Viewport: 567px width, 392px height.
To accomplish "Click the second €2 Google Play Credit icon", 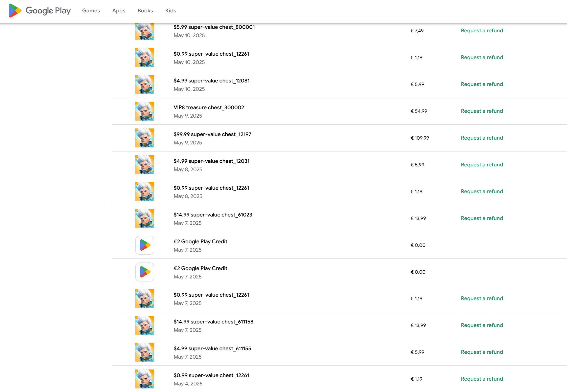I will coord(145,272).
